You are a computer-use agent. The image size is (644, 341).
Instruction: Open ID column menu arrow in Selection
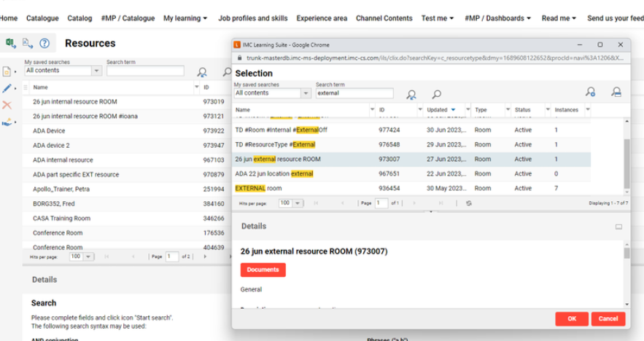tap(420, 109)
